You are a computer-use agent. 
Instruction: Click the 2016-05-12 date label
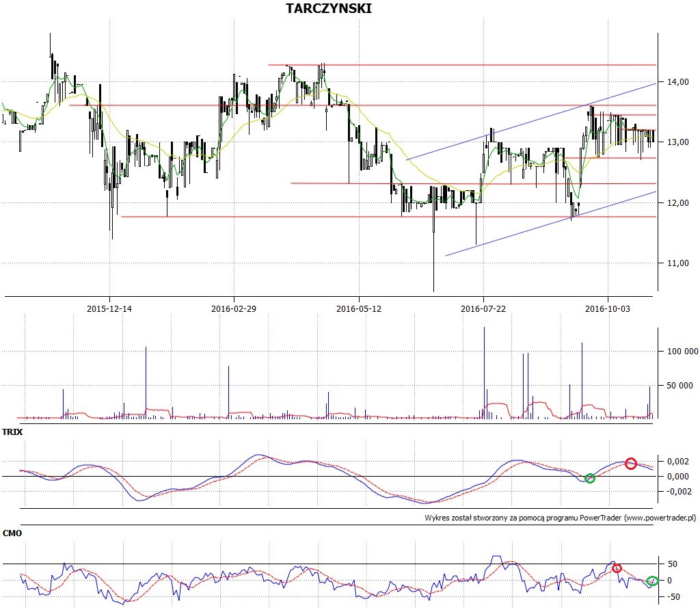[x=359, y=308]
